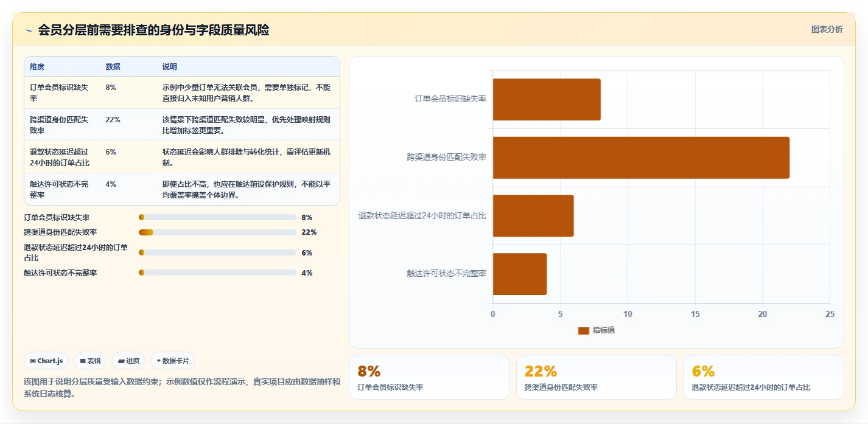Image resolution: width=868 pixels, height=424 pixels.
Task: Click the description starting 该情景下跨渠道匹配失败较明显
Action: pyautogui.click(x=247, y=125)
